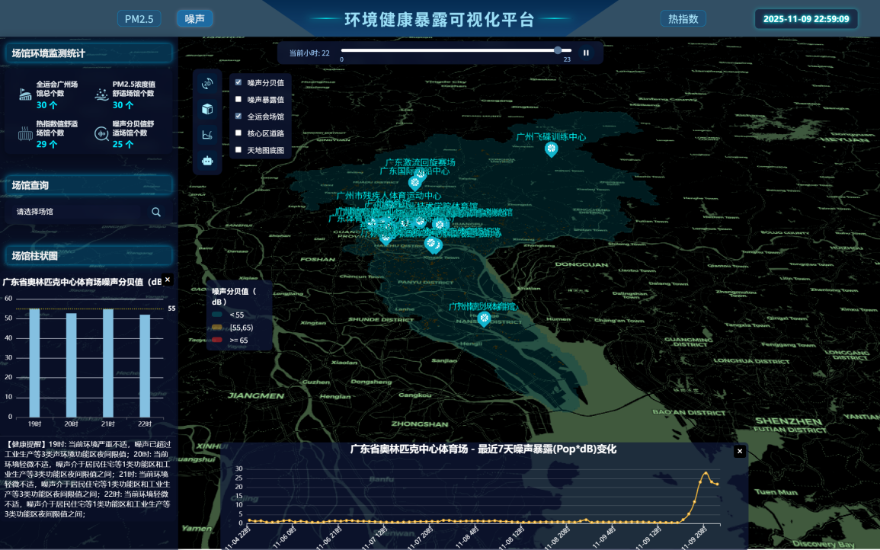Enable the 核心区道路 checkbox

point(238,132)
